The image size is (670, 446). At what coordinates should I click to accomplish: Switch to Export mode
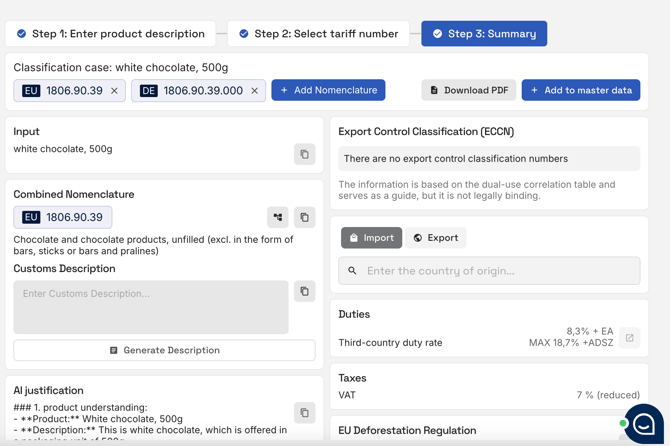(435, 238)
